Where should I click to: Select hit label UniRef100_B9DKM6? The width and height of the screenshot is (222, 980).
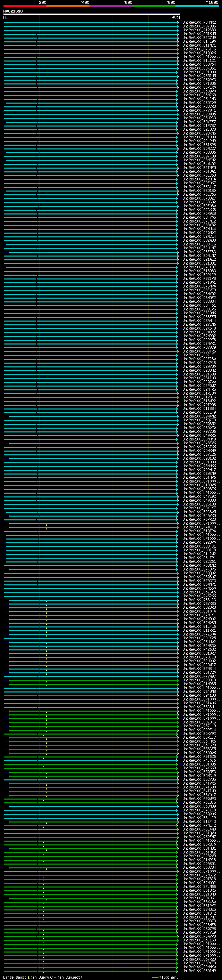(199, 133)
